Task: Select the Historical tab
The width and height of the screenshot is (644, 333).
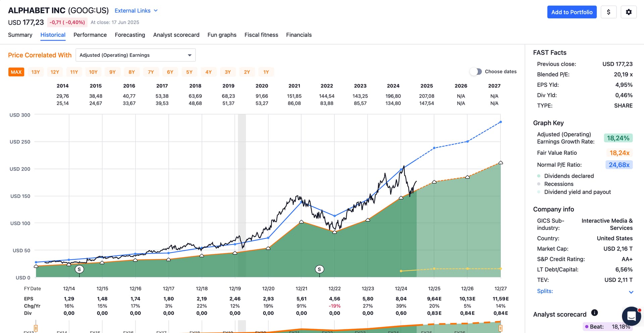Action: [x=53, y=35]
